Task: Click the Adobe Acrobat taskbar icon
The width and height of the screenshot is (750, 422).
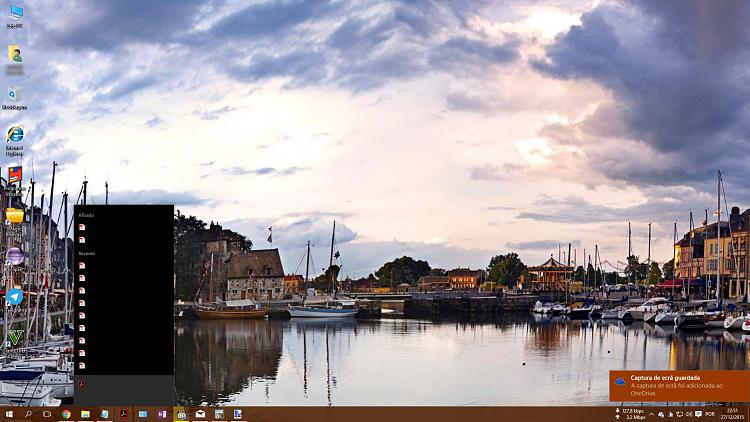Action: point(123,414)
